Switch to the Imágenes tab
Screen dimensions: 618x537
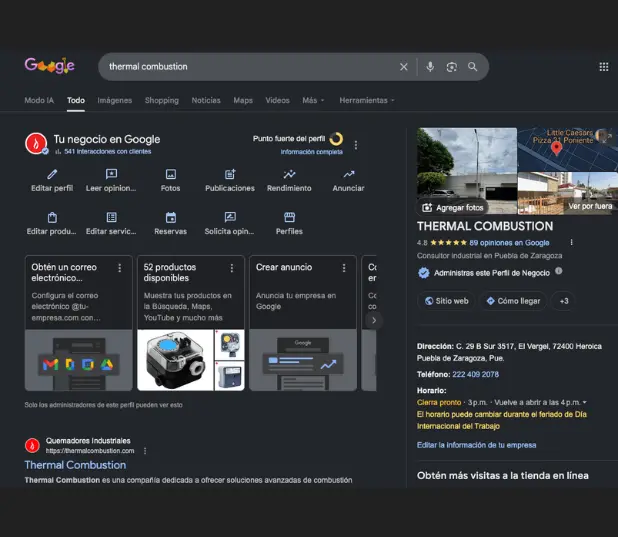(x=115, y=100)
